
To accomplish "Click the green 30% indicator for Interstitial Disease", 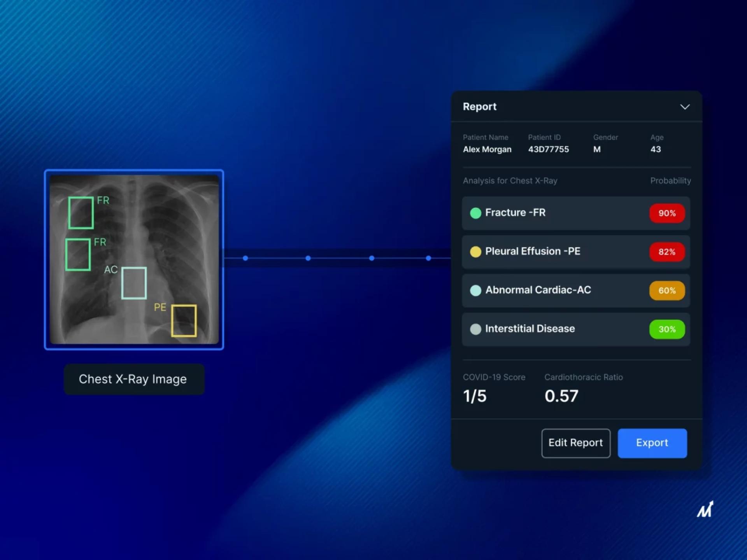I will [x=666, y=329].
